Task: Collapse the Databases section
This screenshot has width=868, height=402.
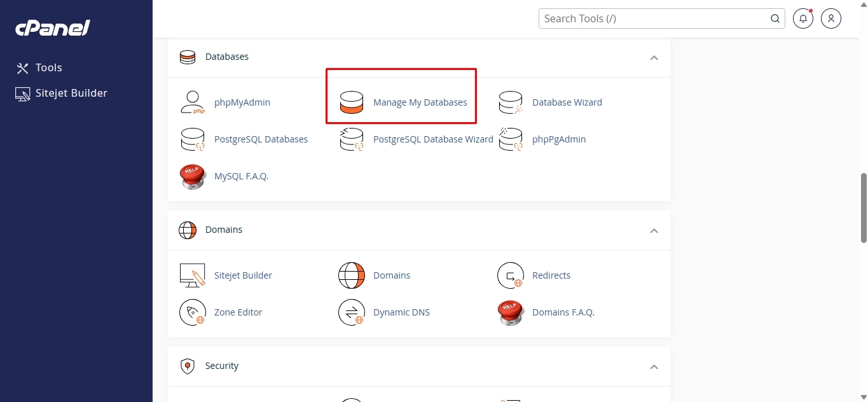Action: [654, 58]
